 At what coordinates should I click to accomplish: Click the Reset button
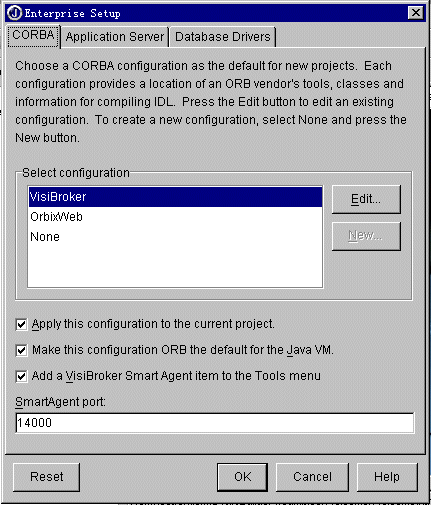pos(47,477)
